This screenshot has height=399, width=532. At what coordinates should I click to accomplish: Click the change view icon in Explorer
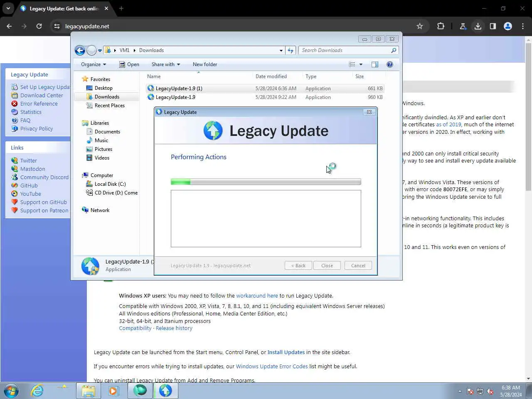pyautogui.click(x=352, y=64)
